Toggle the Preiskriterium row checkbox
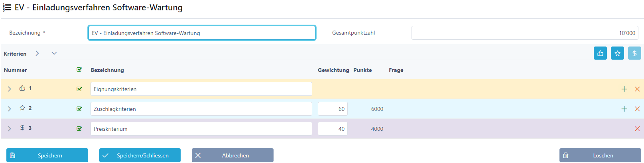Viewport: 644px width, 163px height. click(79, 129)
